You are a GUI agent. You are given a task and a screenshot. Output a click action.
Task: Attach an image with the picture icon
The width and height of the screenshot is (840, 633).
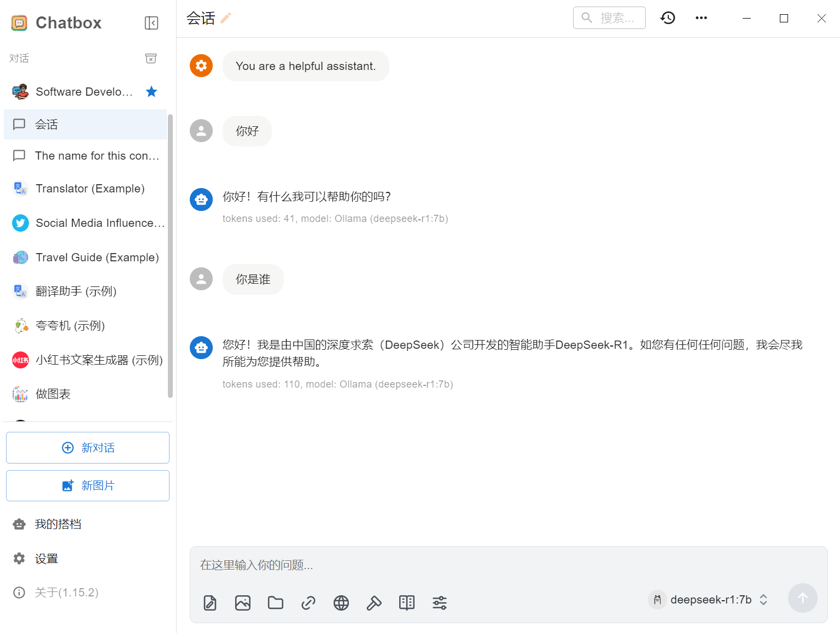pyautogui.click(x=243, y=603)
